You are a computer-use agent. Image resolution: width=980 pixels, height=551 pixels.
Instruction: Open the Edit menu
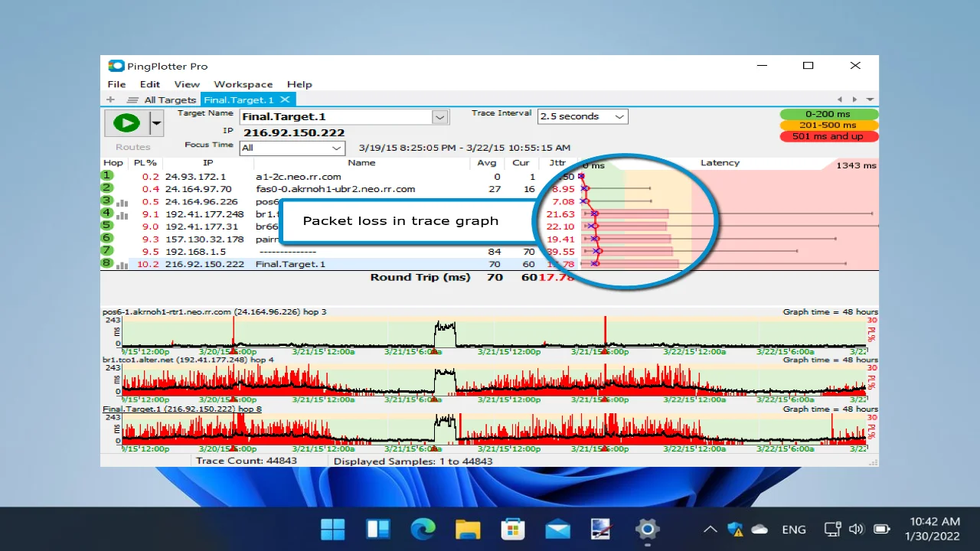(x=150, y=84)
